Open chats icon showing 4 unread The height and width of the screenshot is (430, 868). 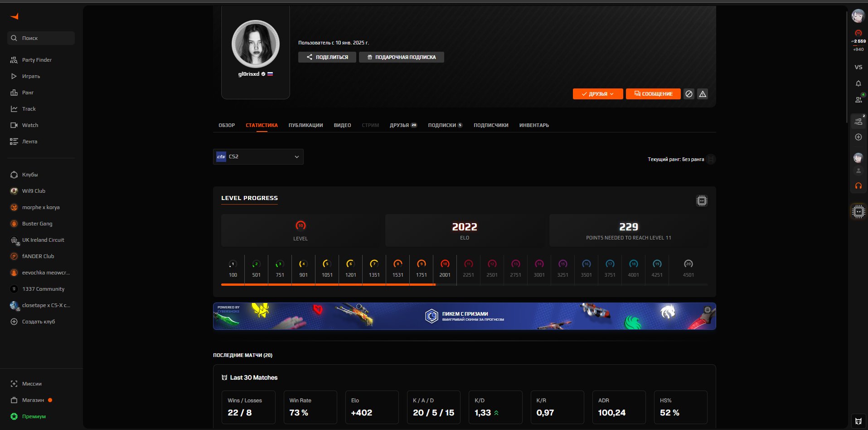tap(858, 99)
